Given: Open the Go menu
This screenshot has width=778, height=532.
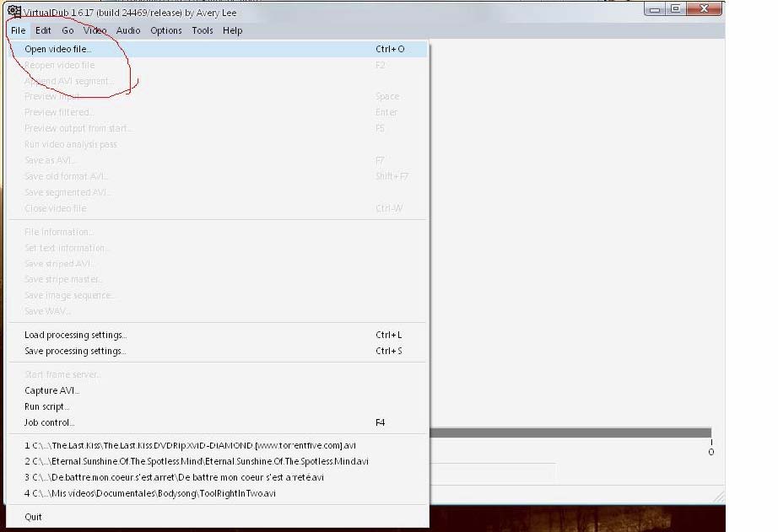Looking at the screenshot, I should tap(68, 30).
